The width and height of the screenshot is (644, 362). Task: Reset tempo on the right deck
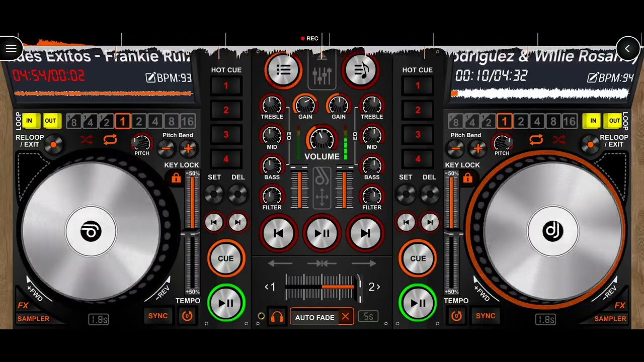point(457,316)
